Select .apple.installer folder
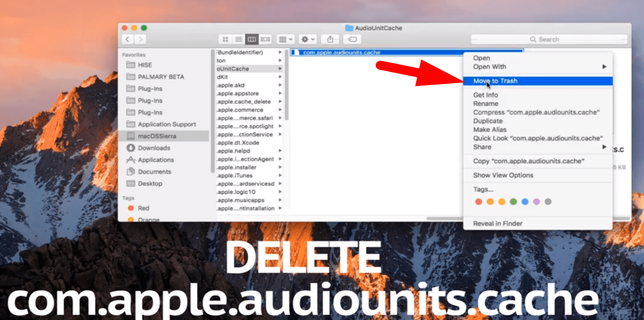The width and height of the screenshot is (644, 320). 250,167
